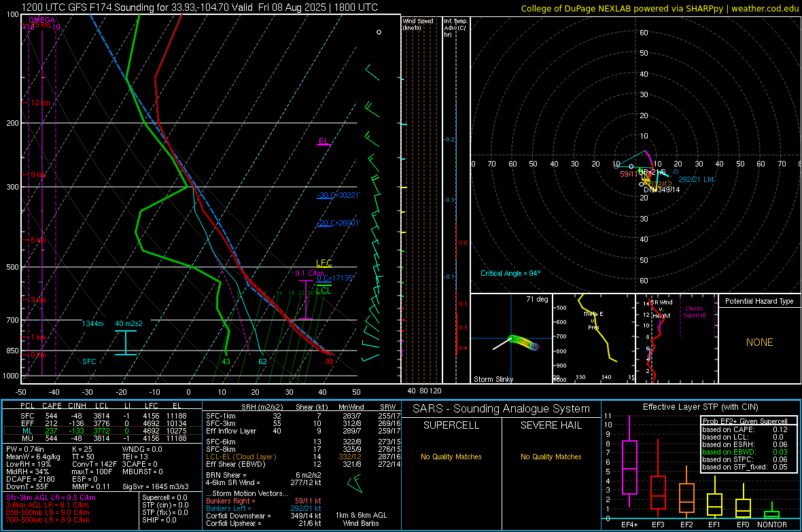Click the Wind Speed (knots) panel header
The width and height of the screenshot is (802, 532).
point(418,24)
